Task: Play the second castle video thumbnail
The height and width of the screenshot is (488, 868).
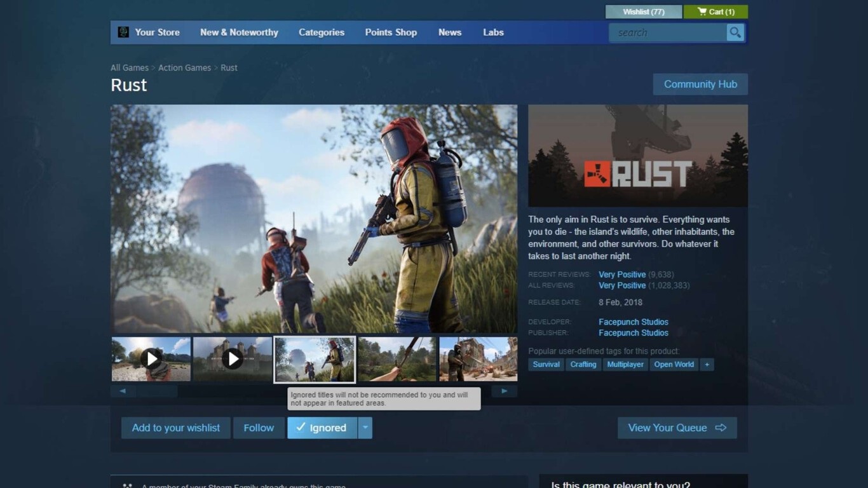Action: click(x=233, y=359)
